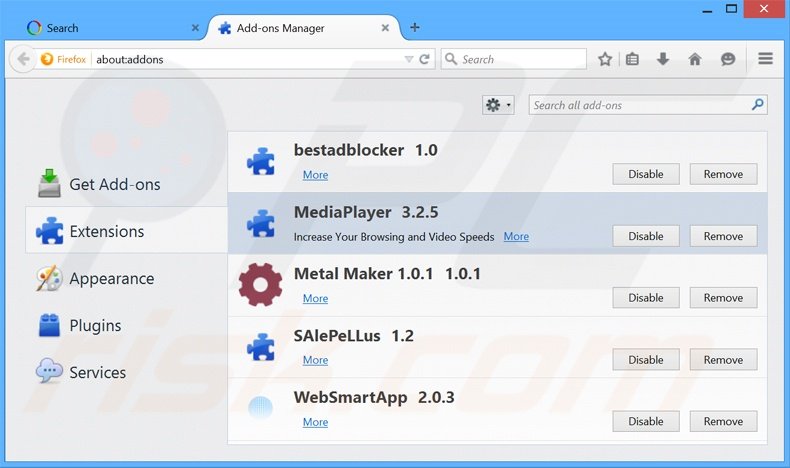Bookmark this page with star icon
Screen dimensions: 790x468
[x=605, y=59]
